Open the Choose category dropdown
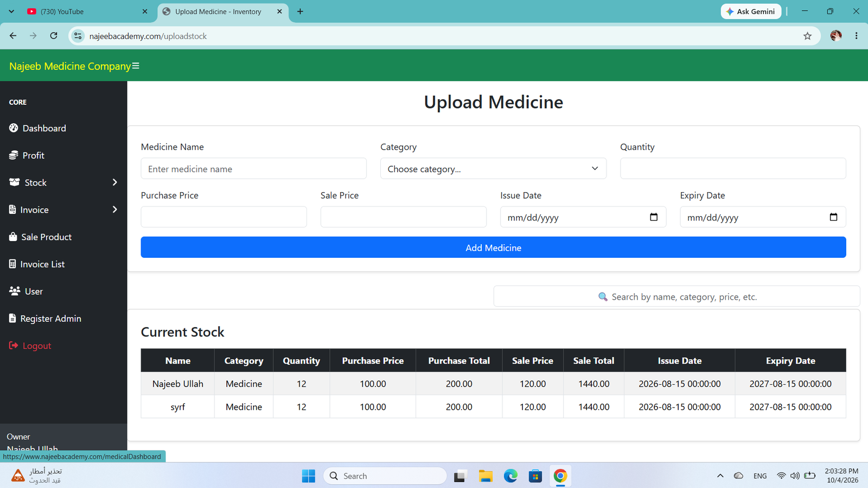 point(493,169)
